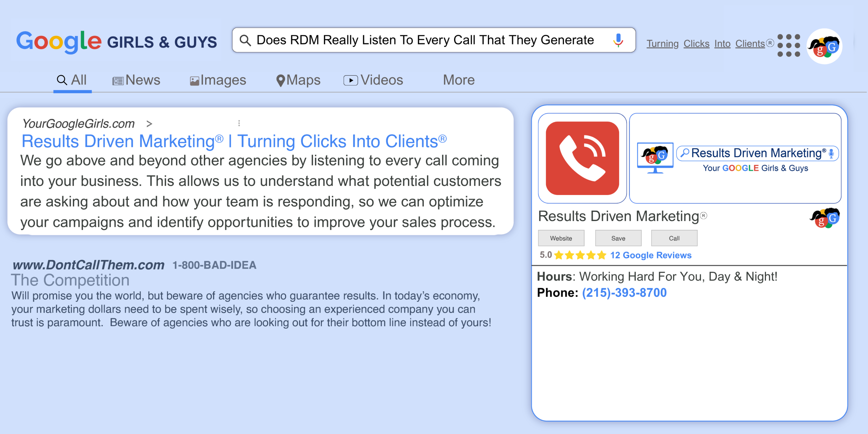Click www.DontCallThem.com URL
The height and width of the screenshot is (434, 868).
88,265
